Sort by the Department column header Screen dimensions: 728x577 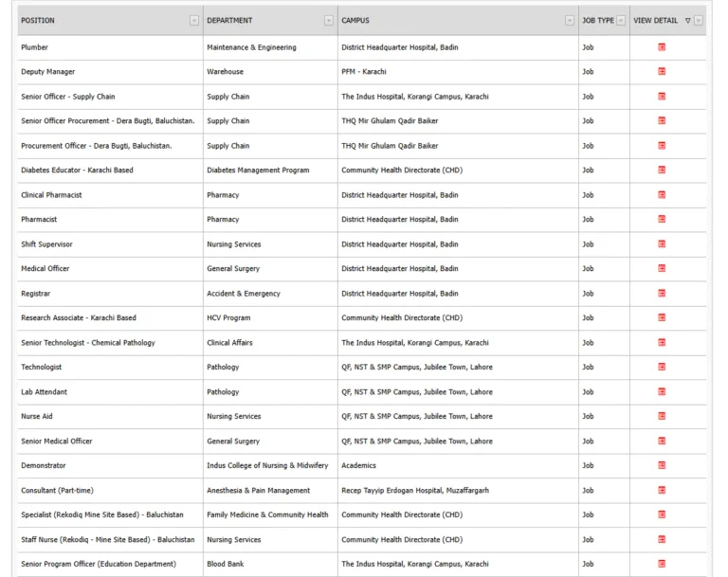coord(229,21)
